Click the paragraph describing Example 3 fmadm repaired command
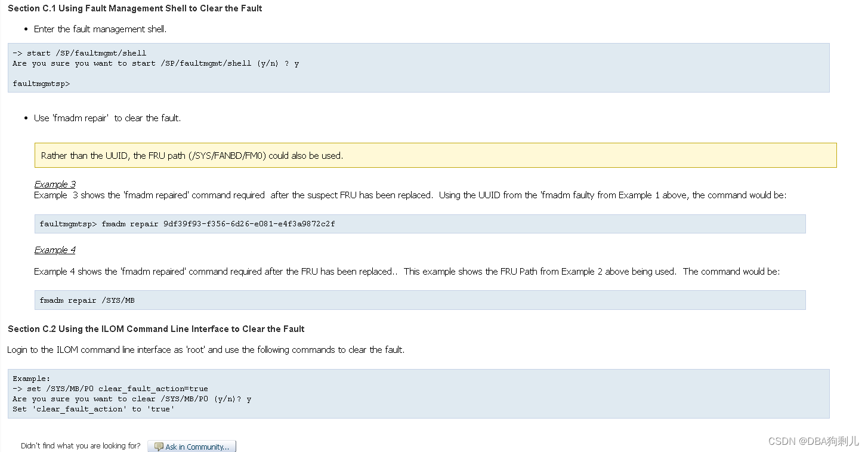This screenshot has height=452, width=868. (x=410, y=195)
